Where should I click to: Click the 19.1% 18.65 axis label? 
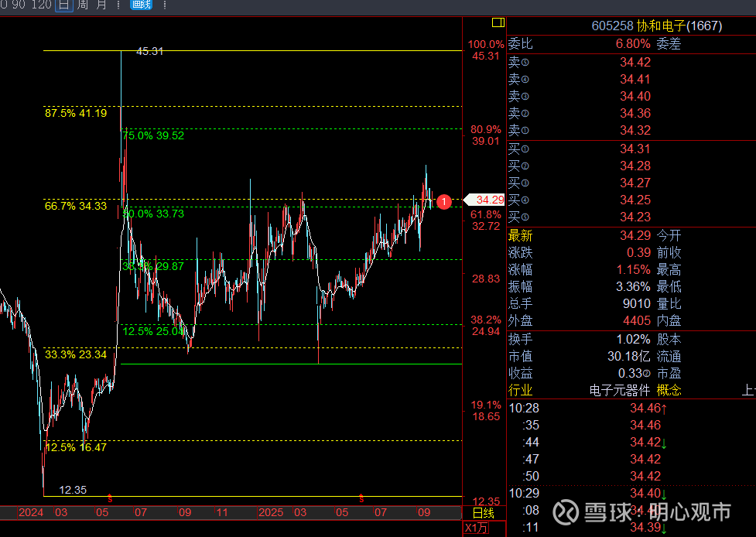(x=485, y=411)
